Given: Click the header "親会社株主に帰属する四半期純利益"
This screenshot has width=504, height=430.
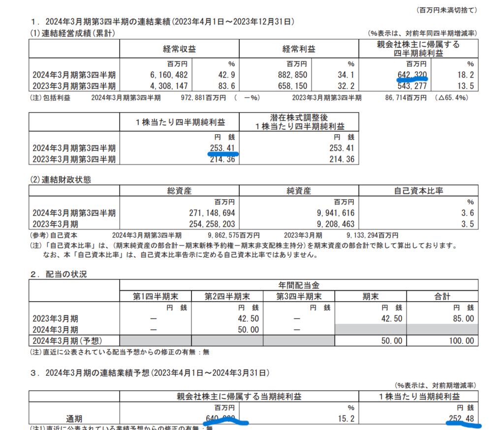Looking at the screenshot, I should click(418, 49).
